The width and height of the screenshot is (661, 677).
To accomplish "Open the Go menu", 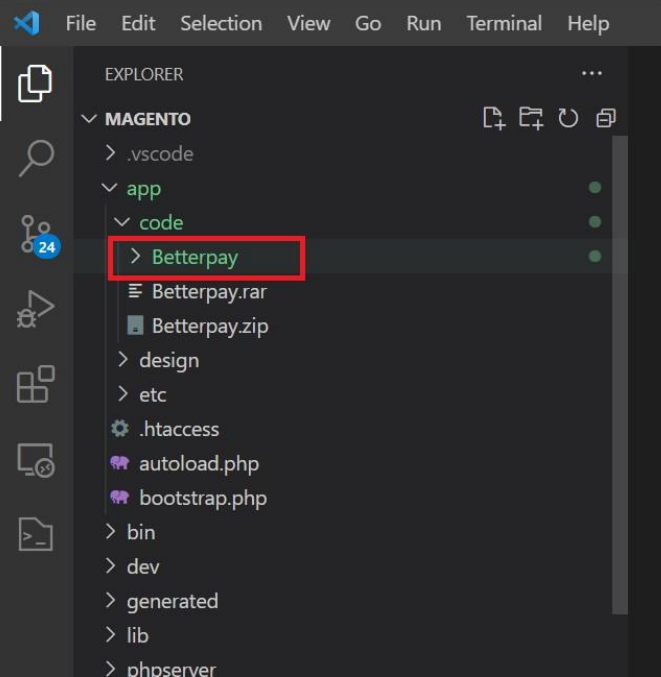I will coord(368,23).
